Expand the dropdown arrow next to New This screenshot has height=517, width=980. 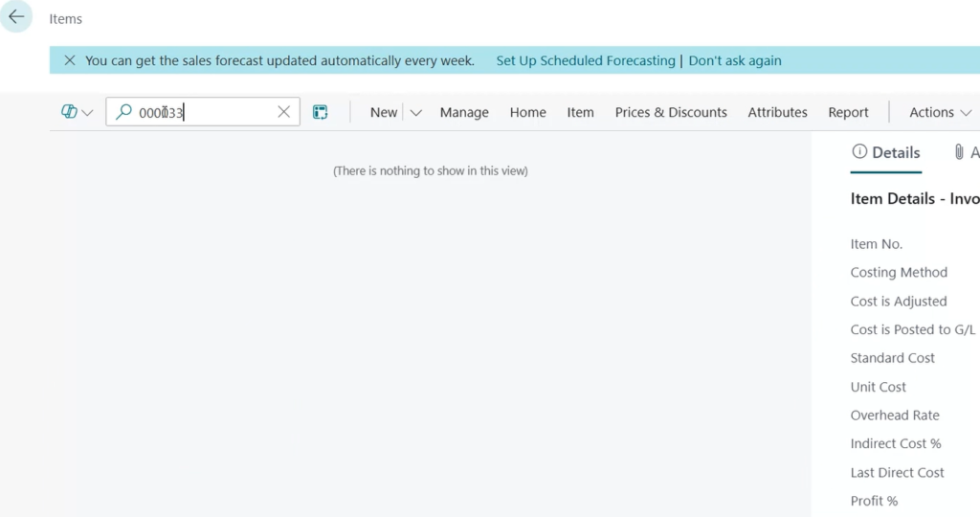click(416, 112)
